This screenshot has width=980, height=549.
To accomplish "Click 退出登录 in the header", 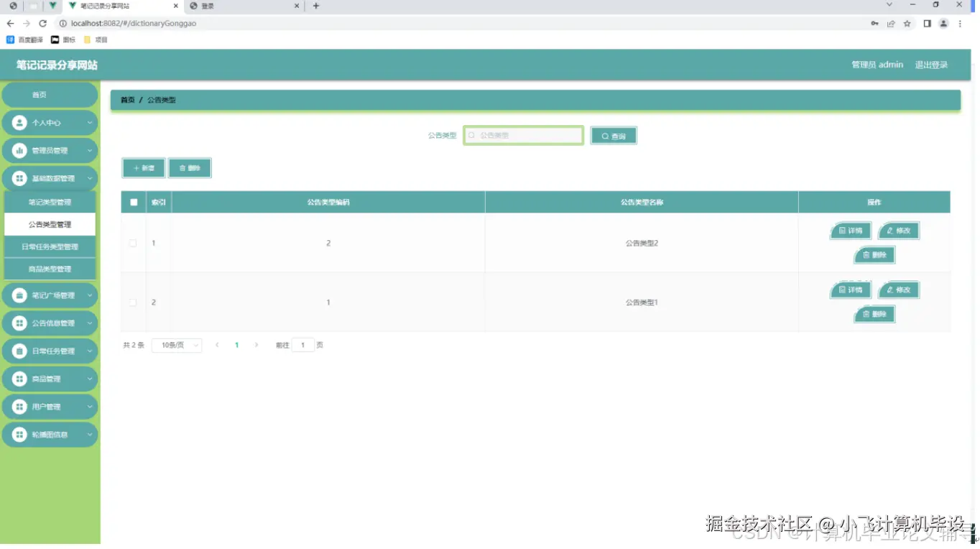I will 931,65.
